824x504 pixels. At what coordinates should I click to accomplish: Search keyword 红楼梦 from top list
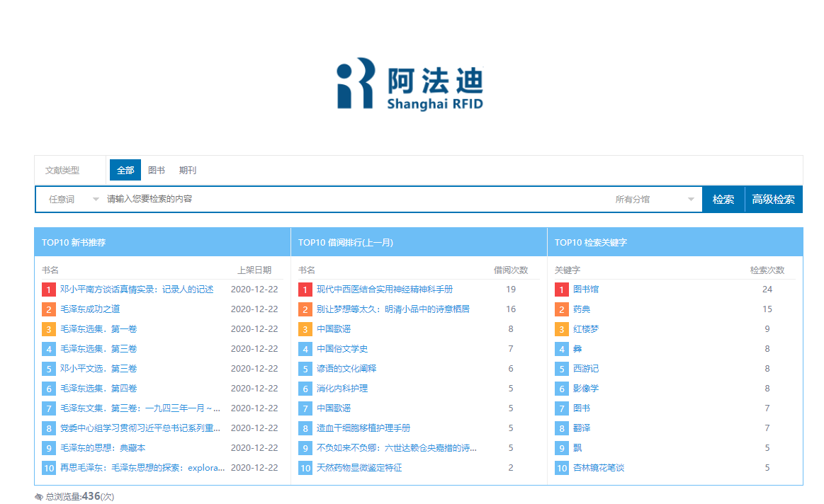586,329
